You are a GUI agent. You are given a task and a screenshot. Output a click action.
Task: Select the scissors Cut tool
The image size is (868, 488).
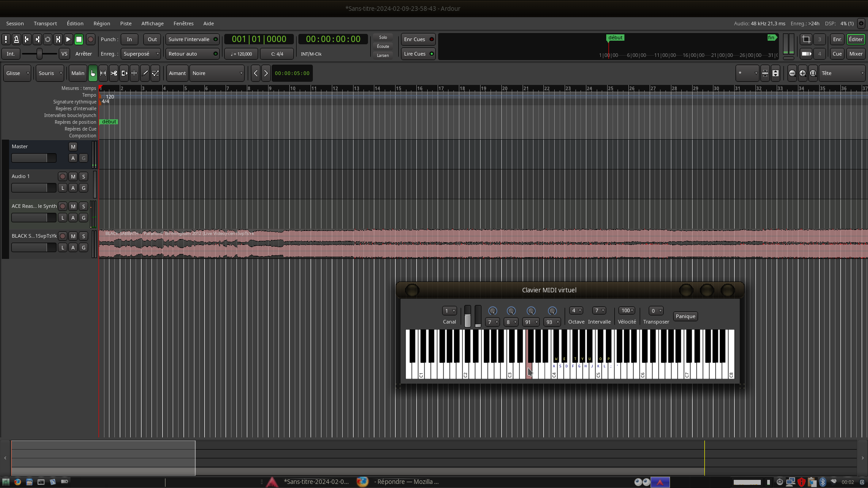click(113, 73)
